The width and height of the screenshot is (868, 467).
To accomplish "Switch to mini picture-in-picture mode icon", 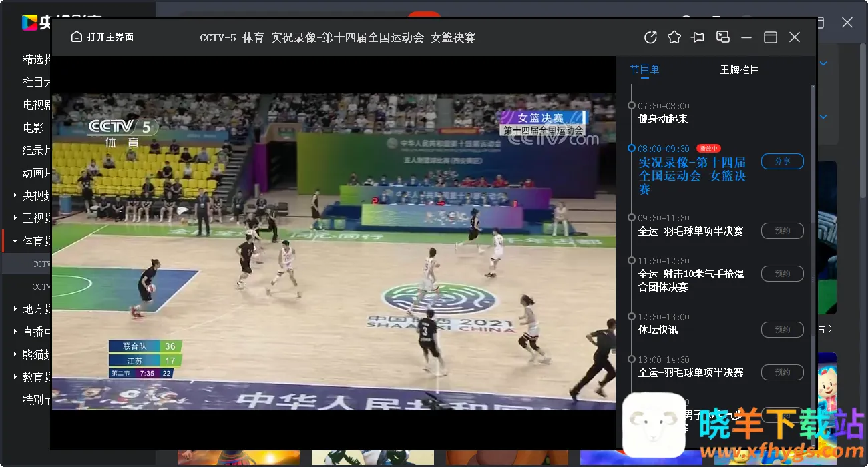I will 722,37.
